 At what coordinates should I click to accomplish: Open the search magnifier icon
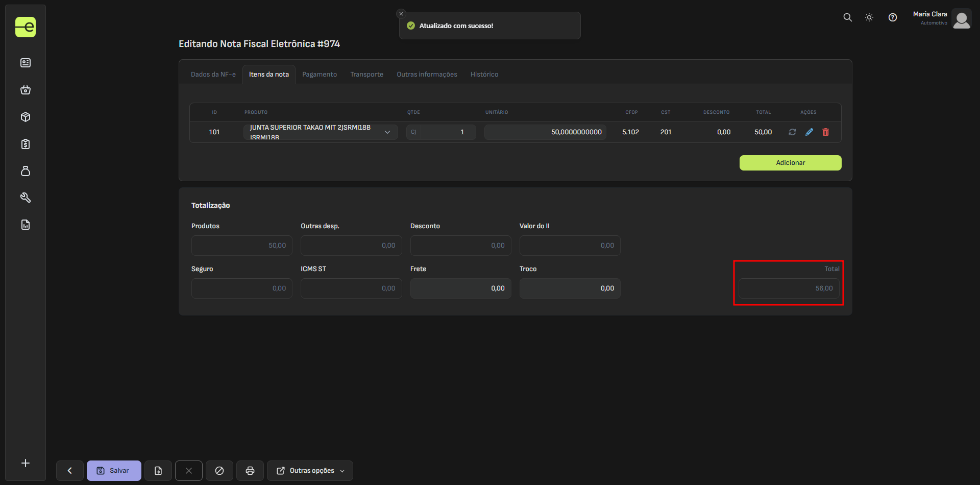click(x=847, y=17)
